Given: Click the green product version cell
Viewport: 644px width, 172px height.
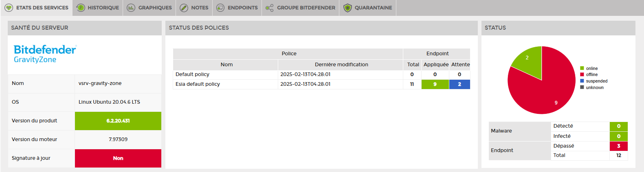Looking at the screenshot, I should coord(118,121).
